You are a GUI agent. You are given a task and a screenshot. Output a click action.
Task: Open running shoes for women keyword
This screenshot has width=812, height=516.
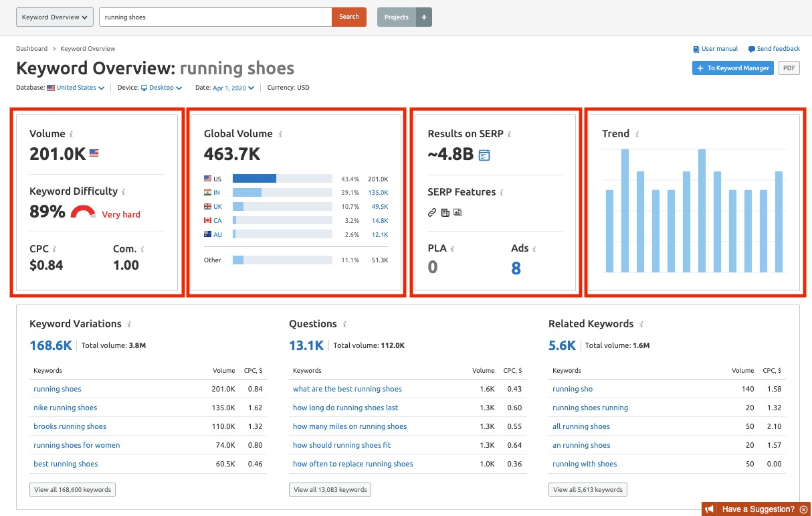(x=77, y=445)
